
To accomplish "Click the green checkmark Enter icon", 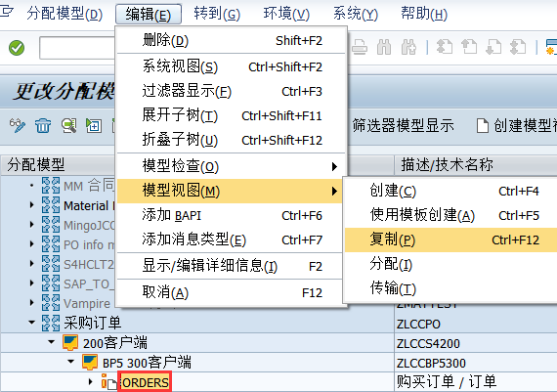I will coord(17,48).
